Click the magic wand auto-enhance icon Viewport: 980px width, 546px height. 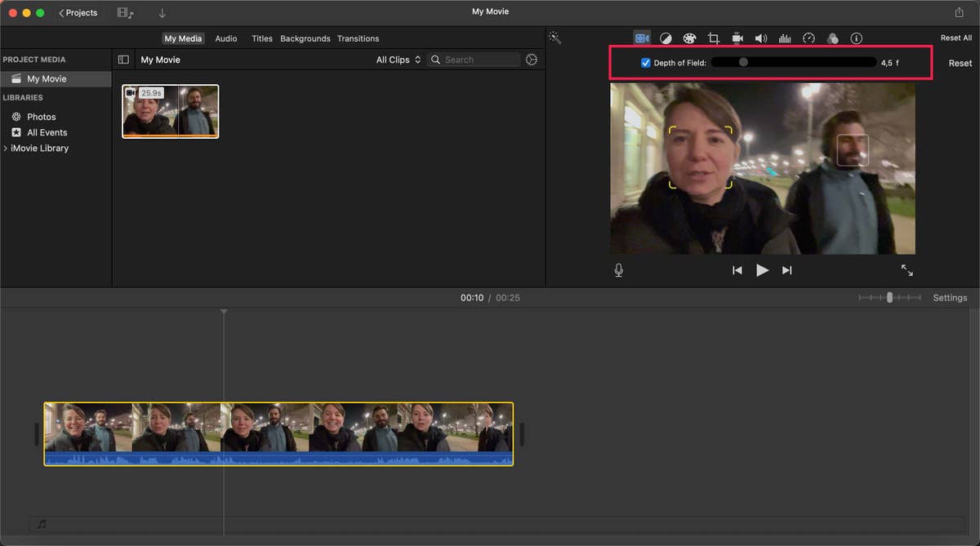[555, 38]
